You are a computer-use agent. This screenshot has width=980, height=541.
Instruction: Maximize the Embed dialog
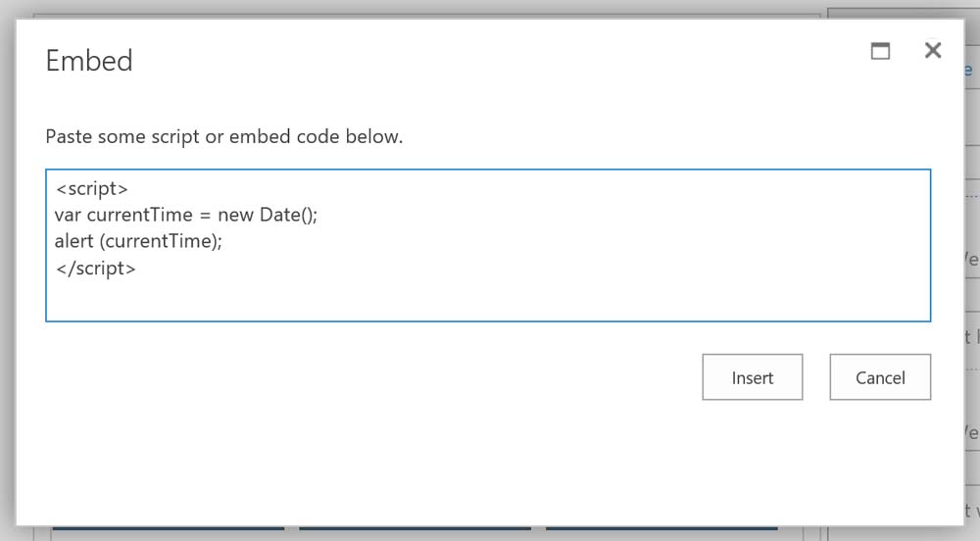click(881, 52)
